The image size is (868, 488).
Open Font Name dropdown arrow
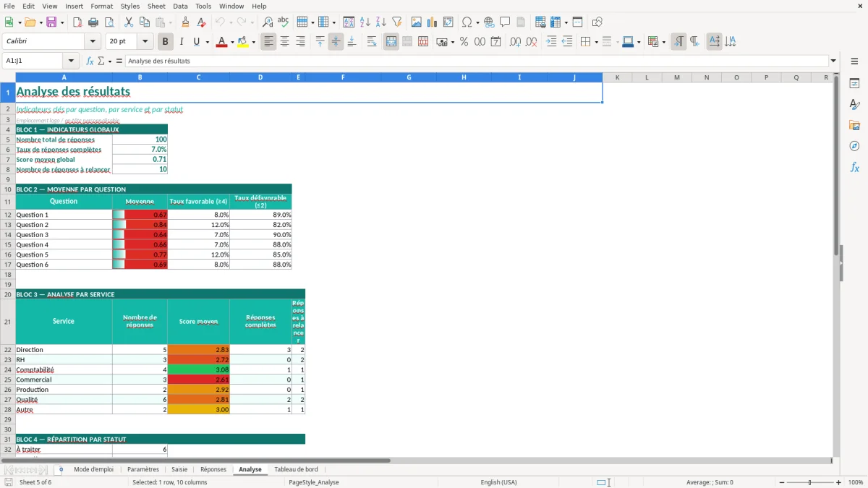coord(92,42)
